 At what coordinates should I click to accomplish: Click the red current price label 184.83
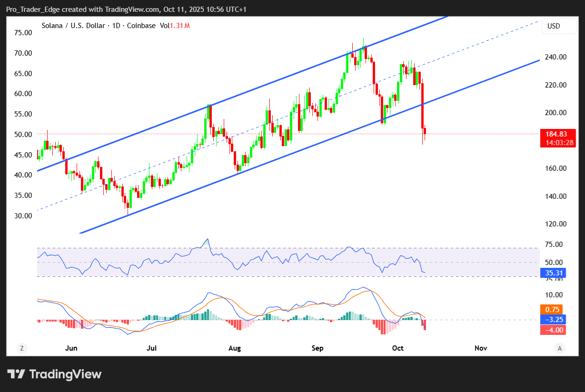(x=558, y=134)
